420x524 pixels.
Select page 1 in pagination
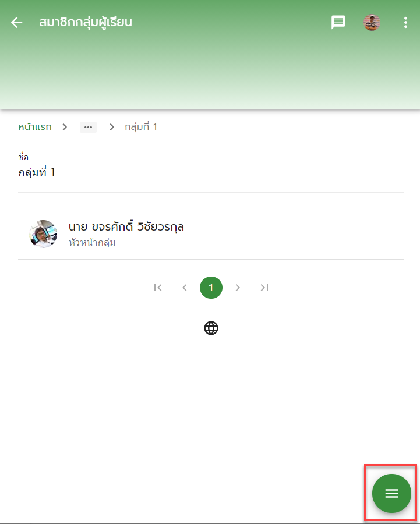click(211, 288)
